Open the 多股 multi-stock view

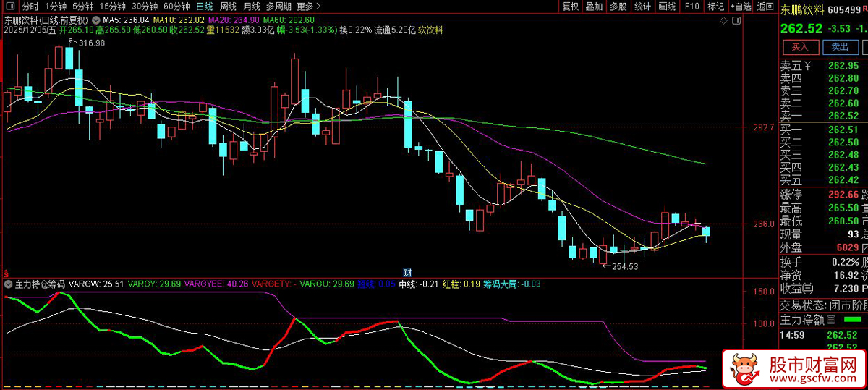click(x=618, y=7)
